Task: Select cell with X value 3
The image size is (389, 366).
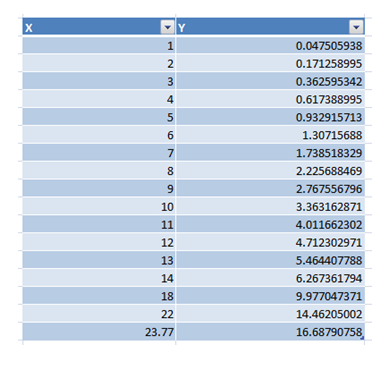Action: (x=99, y=81)
